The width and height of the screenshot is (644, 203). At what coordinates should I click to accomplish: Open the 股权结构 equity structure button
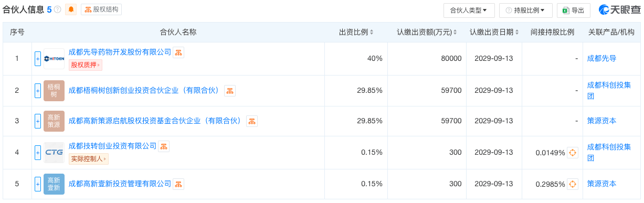(x=101, y=9)
